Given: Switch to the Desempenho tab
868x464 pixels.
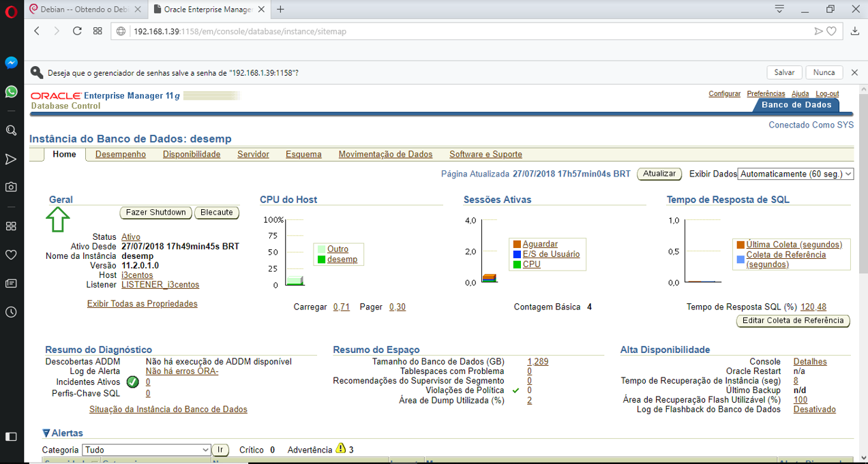Looking at the screenshot, I should click(121, 155).
